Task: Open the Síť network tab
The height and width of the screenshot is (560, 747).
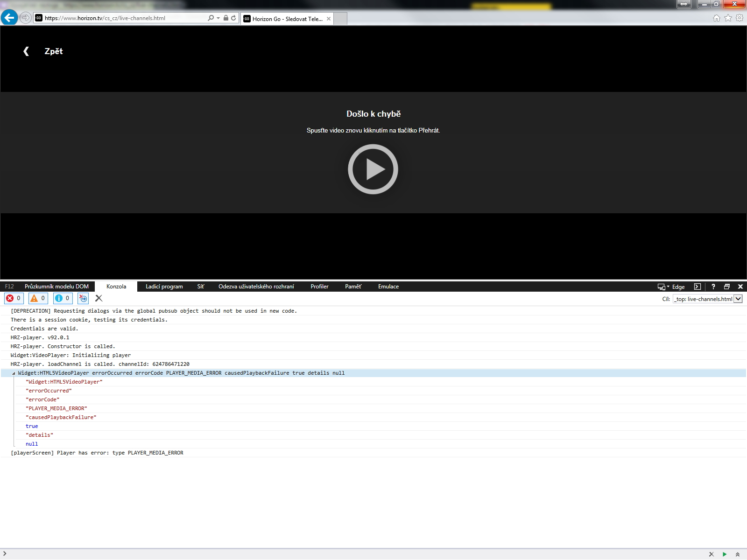Action: pos(200,287)
